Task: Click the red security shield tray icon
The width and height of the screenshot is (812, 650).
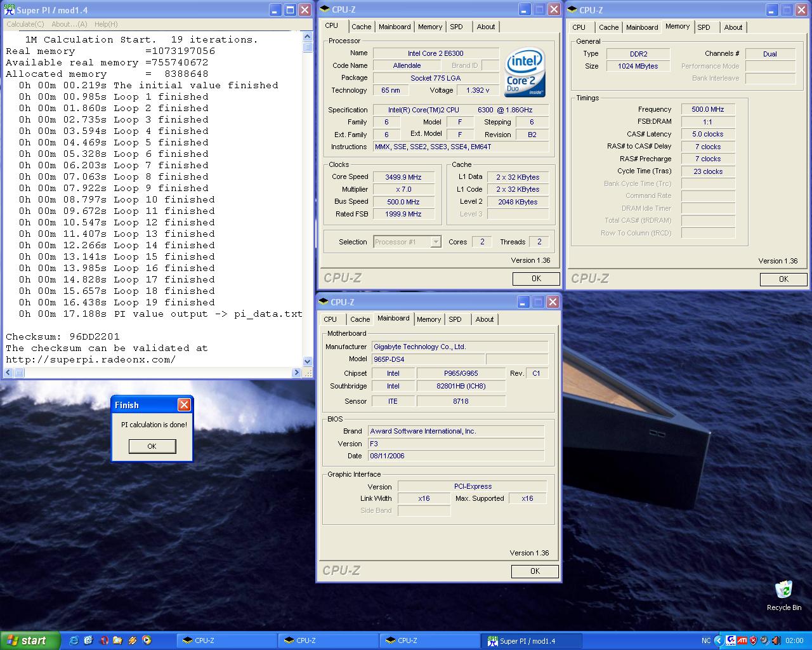Action: pos(753,640)
